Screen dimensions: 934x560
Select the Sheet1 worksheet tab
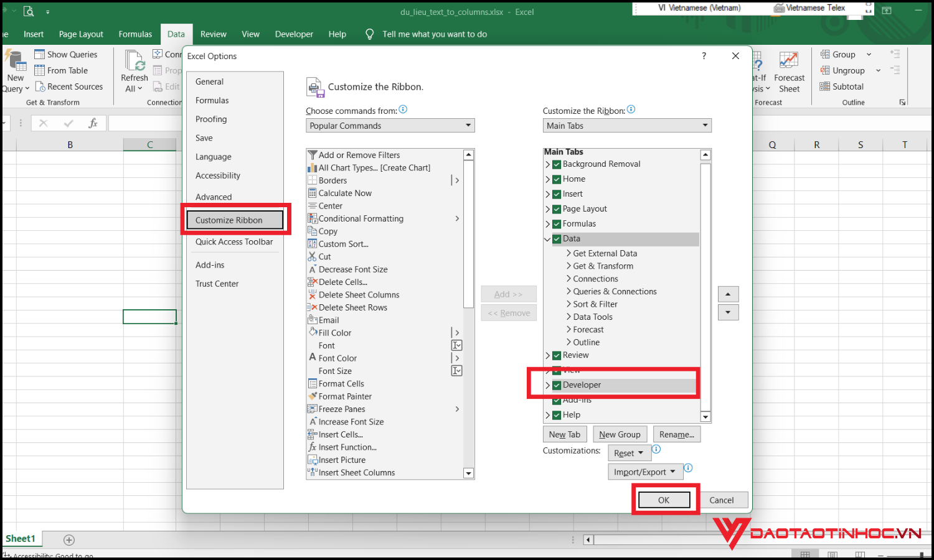tap(21, 539)
